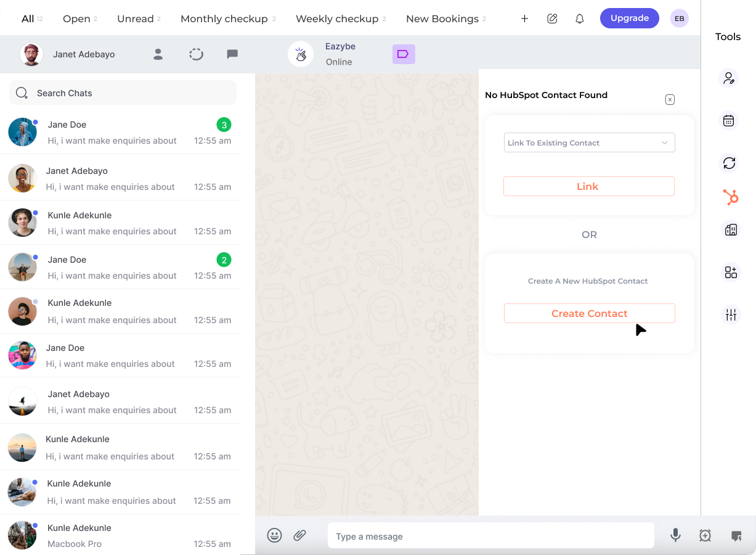Click the add apps icon in Tools panel
Screen dimensions: 756x555
pyautogui.click(x=731, y=271)
